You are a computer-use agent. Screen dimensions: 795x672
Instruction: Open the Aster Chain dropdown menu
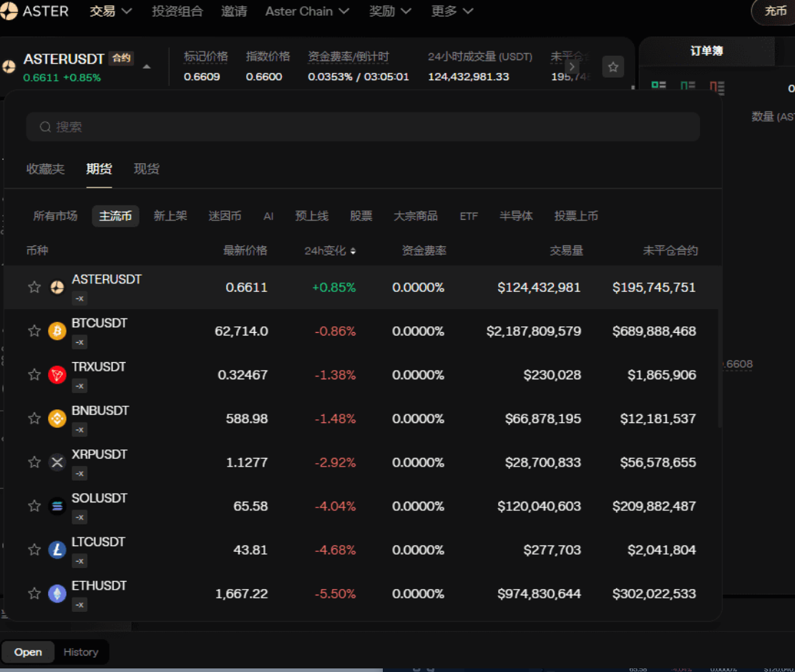click(x=307, y=11)
